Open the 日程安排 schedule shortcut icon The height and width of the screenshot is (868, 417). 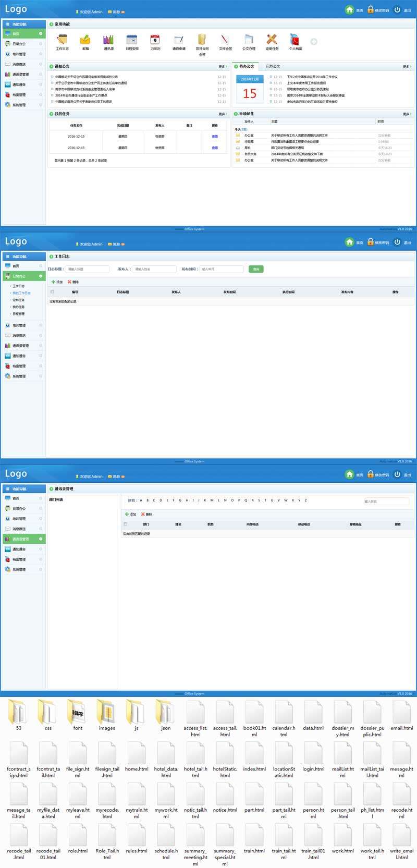pyautogui.click(x=132, y=40)
